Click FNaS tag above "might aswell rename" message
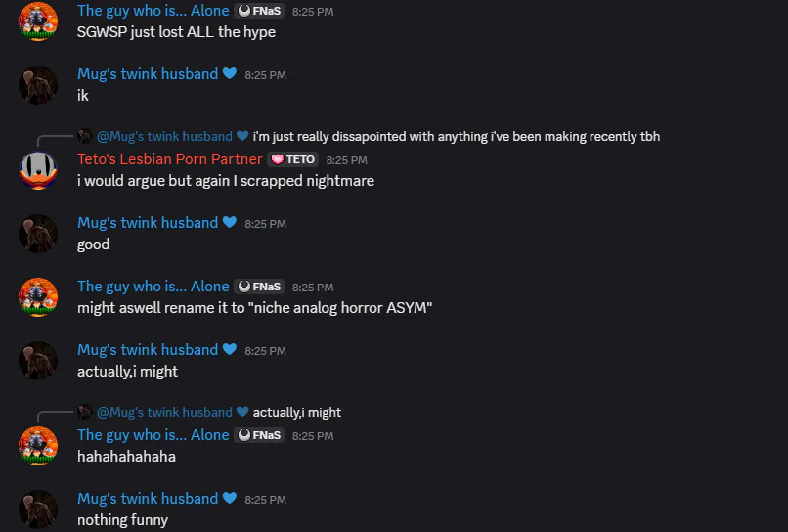 click(x=259, y=288)
